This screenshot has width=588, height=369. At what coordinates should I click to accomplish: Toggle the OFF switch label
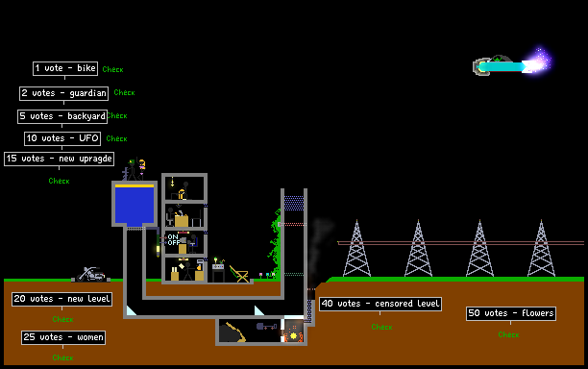(174, 242)
